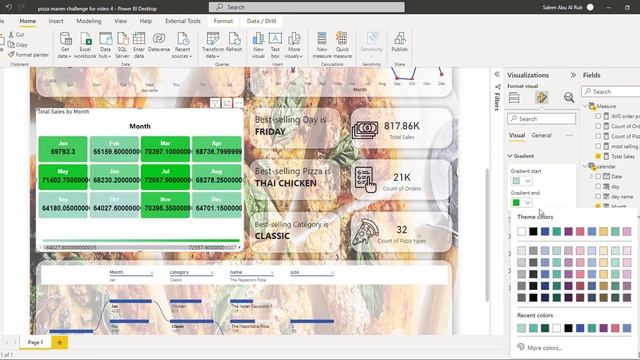
Task: Click Focus mode icon on the visual header
Action: (x=227, y=103)
